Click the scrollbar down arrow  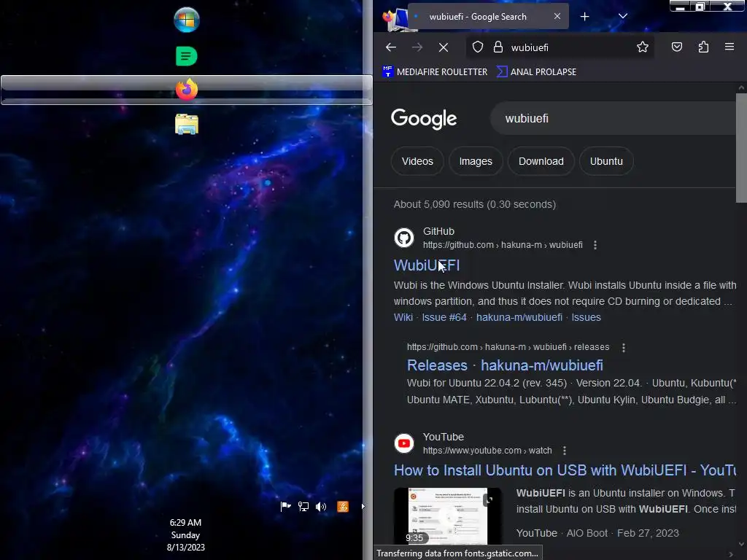741,544
